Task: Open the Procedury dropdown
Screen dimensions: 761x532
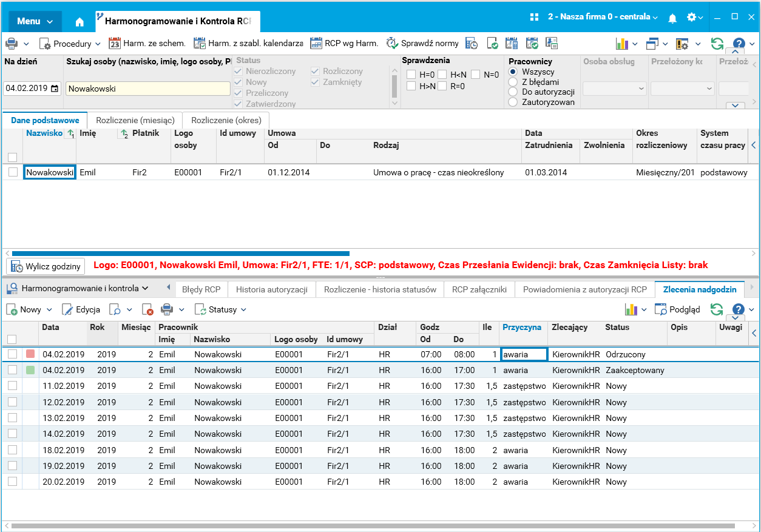Action: [70, 44]
